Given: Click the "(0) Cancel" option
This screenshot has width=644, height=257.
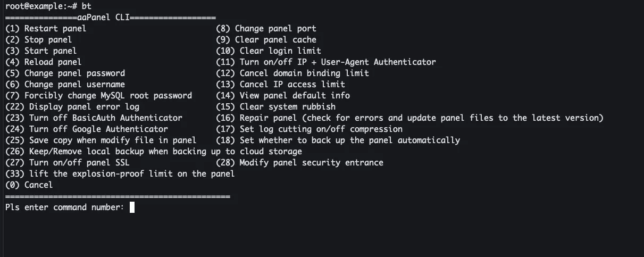Looking at the screenshot, I should [x=29, y=185].
